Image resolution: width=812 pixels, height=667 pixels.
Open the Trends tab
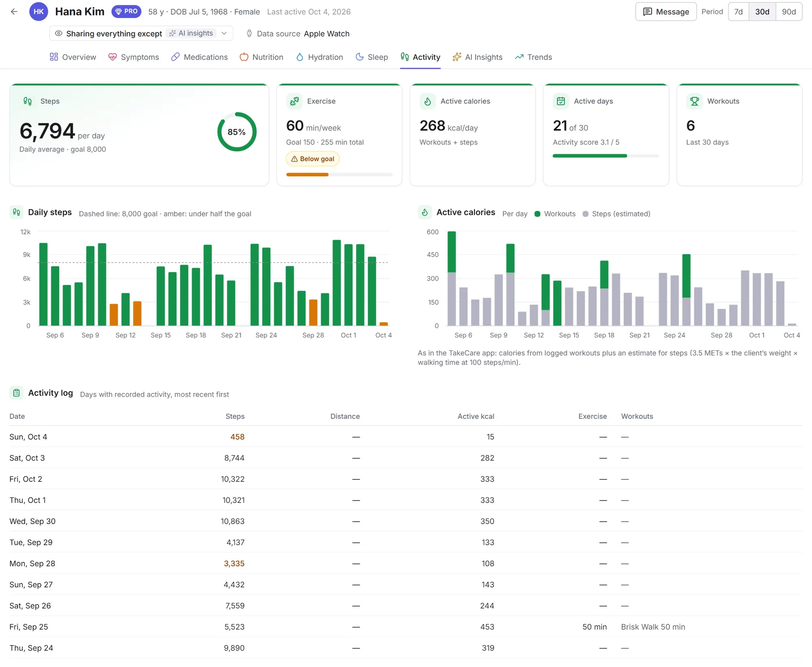coord(533,57)
